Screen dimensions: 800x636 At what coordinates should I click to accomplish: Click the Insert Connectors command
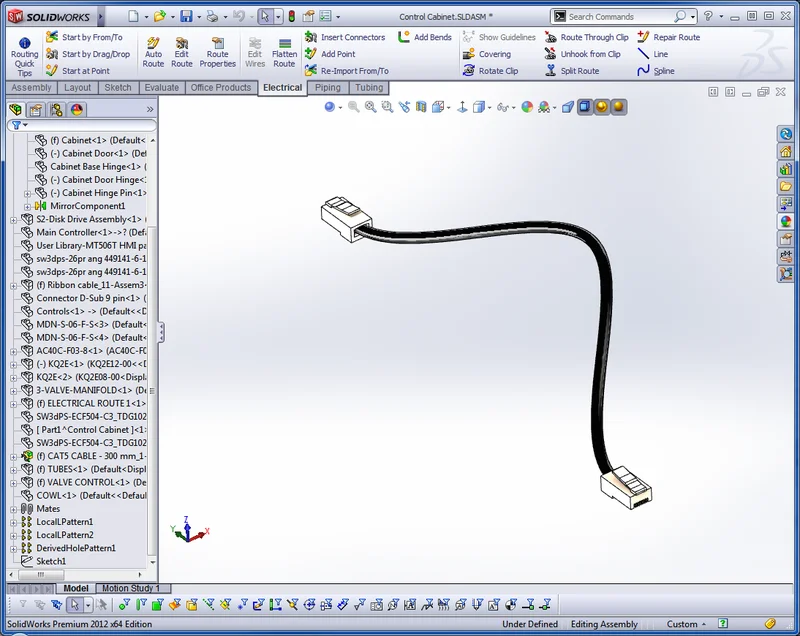pos(345,37)
